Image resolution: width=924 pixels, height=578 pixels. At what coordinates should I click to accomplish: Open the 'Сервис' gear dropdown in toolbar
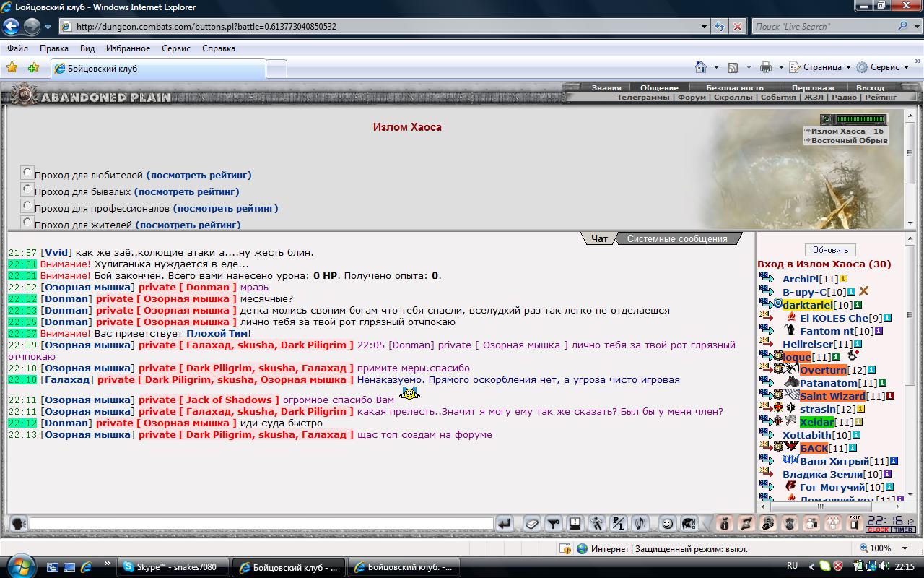[x=906, y=67]
